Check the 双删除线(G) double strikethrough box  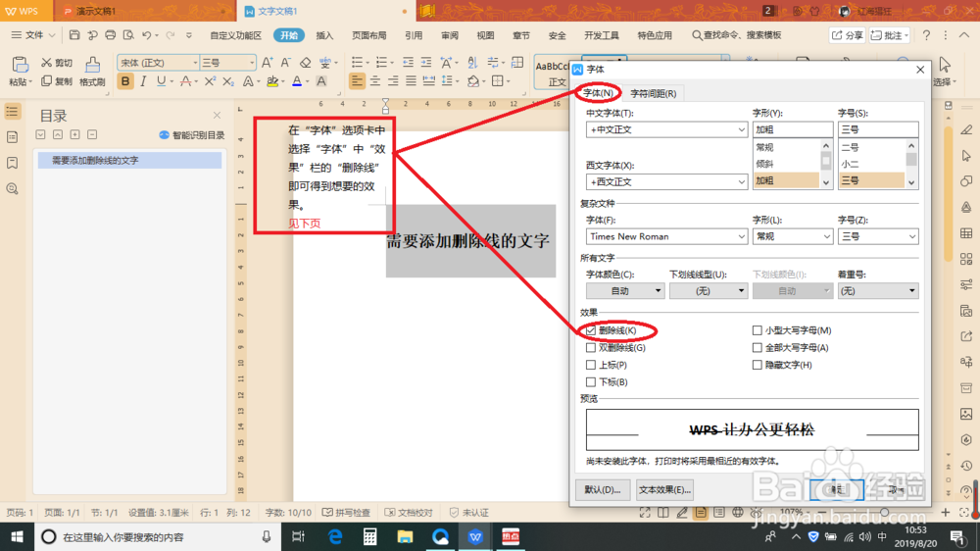591,348
